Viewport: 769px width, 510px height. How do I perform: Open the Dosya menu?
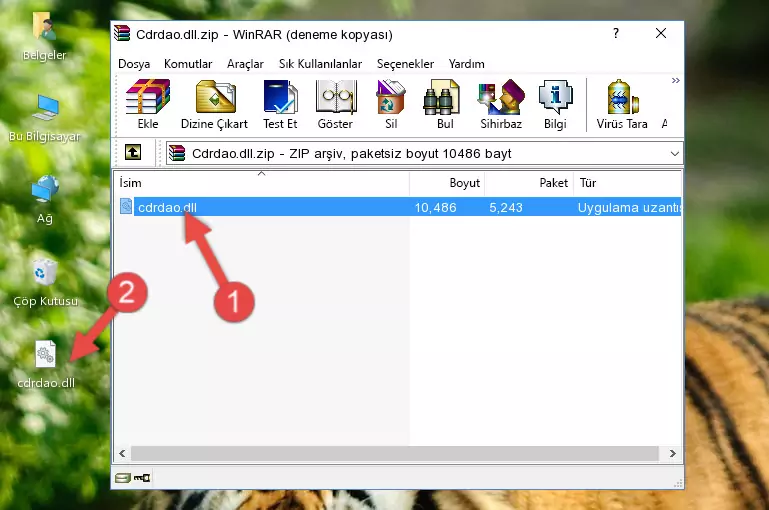pyautogui.click(x=134, y=64)
